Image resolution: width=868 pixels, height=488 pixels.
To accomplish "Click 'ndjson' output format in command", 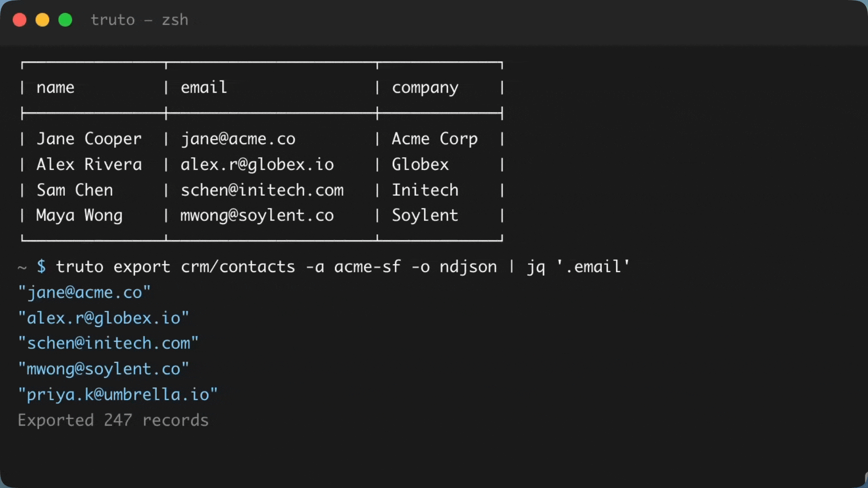I will click(x=468, y=267).
